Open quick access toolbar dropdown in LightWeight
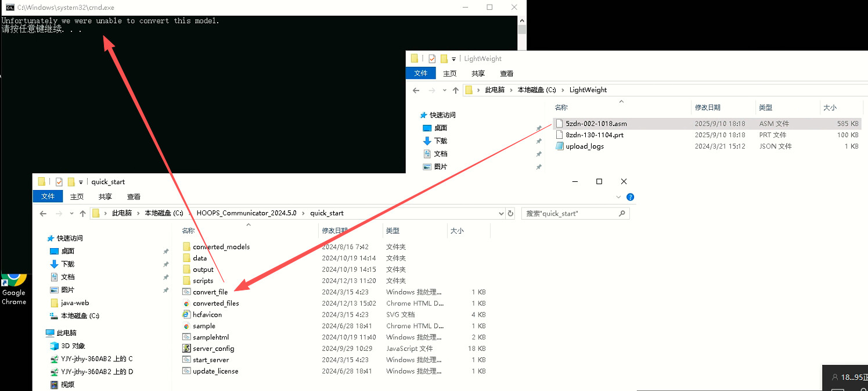The height and width of the screenshot is (391, 868). pos(453,59)
